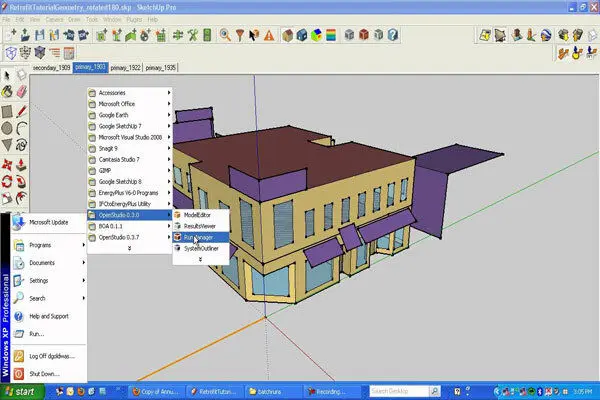
Task: Select the red Move tool
Action: coord(7,165)
